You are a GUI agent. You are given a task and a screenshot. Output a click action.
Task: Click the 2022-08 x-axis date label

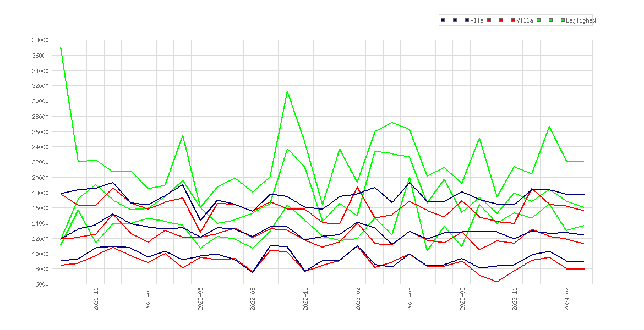tap(253, 299)
